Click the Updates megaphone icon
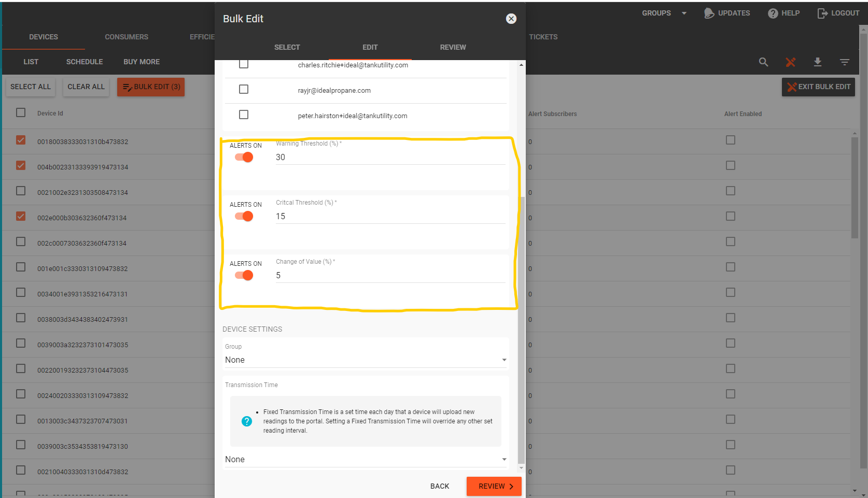The image size is (868, 498). (x=709, y=13)
